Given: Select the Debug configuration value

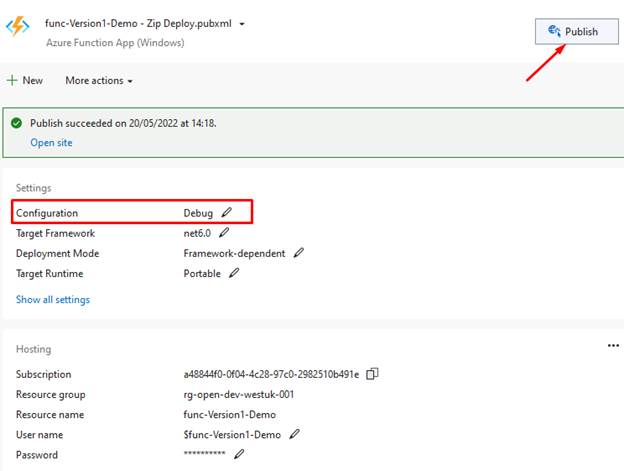Looking at the screenshot, I should (x=198, y=213).
